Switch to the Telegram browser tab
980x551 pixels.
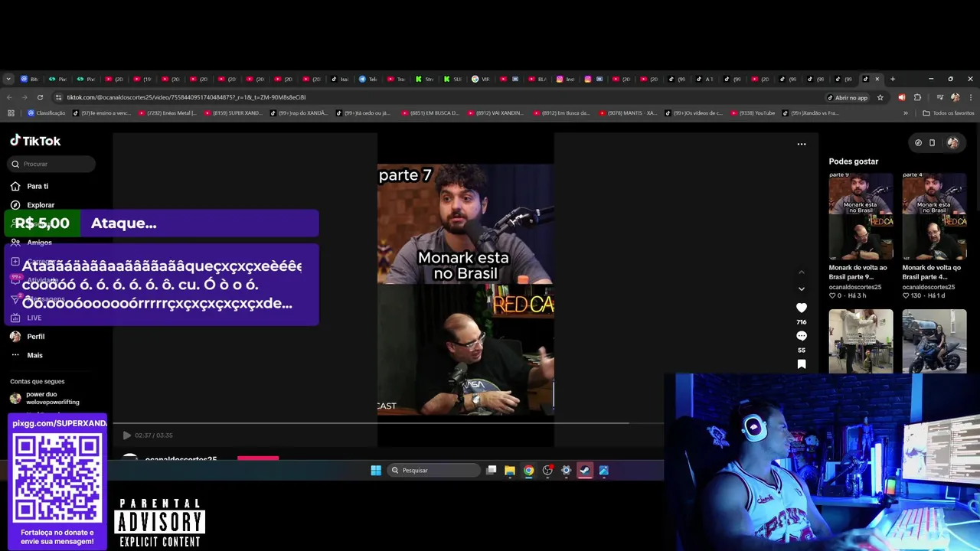(368, 79)
